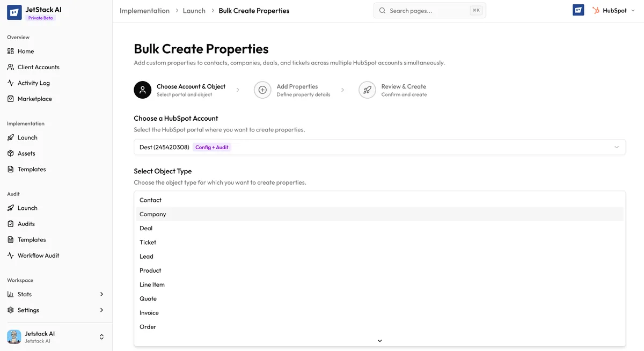Click the Add Properties plus-circle icon
Image resolution: width=644 pixels, height=351 pixels.
click(x=262, y=90)
